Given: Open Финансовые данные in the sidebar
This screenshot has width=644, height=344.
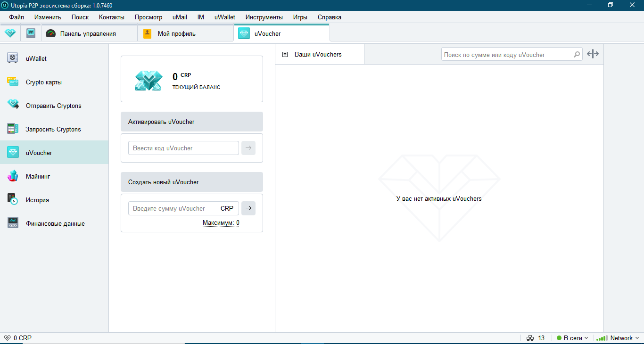Looking at the screenshot, I should tap(54, 223).
